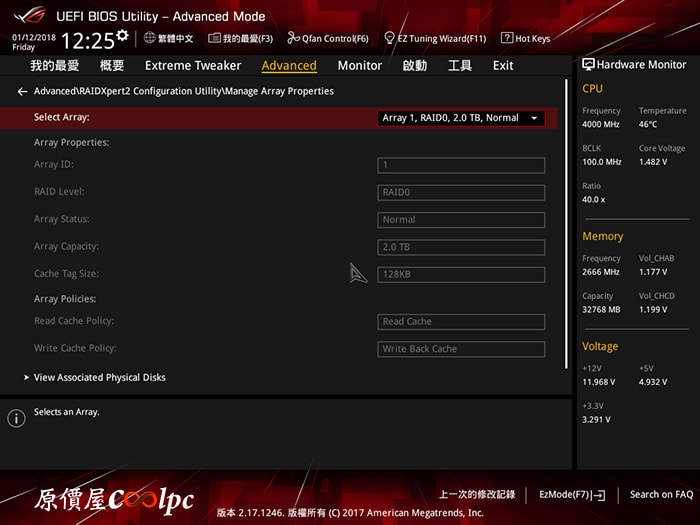Click the Ratio value 40.0 x
This screenshot has height=525, width=700.
coord(593,200)
